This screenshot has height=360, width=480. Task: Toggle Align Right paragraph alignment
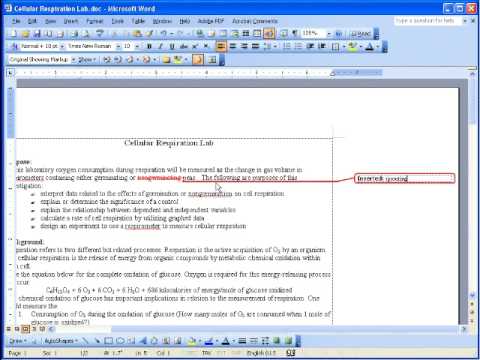click(x=244, y=46)
